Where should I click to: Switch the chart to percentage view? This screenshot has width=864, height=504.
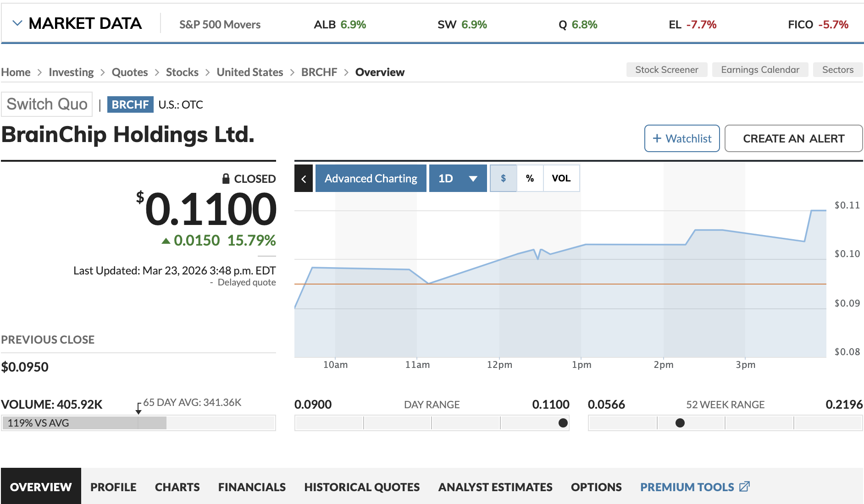(530, 178)
